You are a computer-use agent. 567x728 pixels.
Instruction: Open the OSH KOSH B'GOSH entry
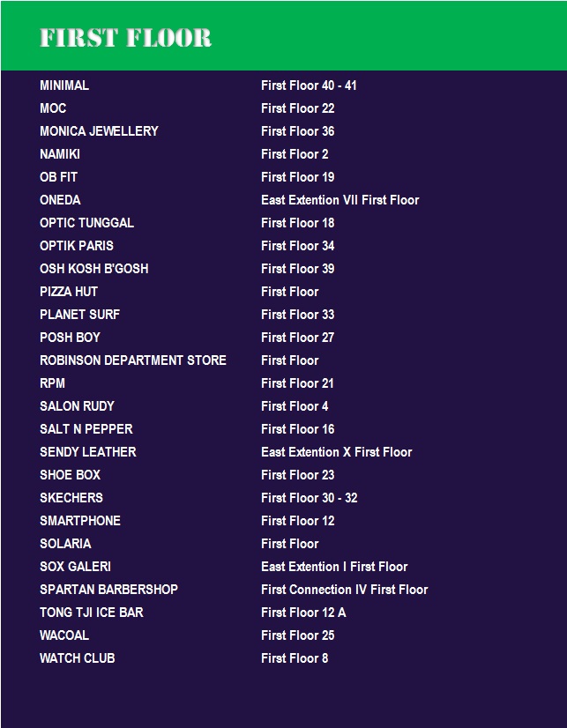click(x=93, y=269)
